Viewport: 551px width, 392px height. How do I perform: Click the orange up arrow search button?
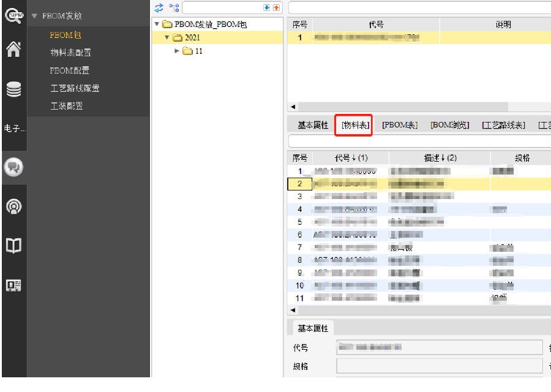coord(275,7)
